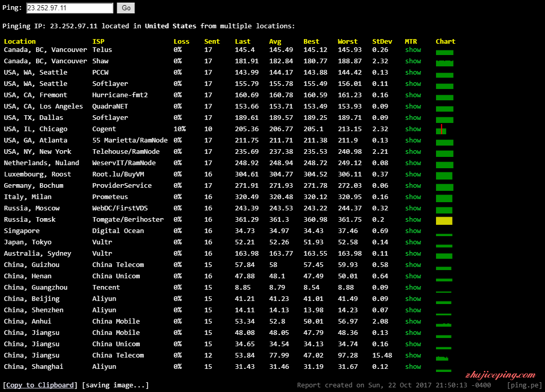Click the chart bar for Australia Sydney
The image size is (545, 392).
[x=444, y=256]
